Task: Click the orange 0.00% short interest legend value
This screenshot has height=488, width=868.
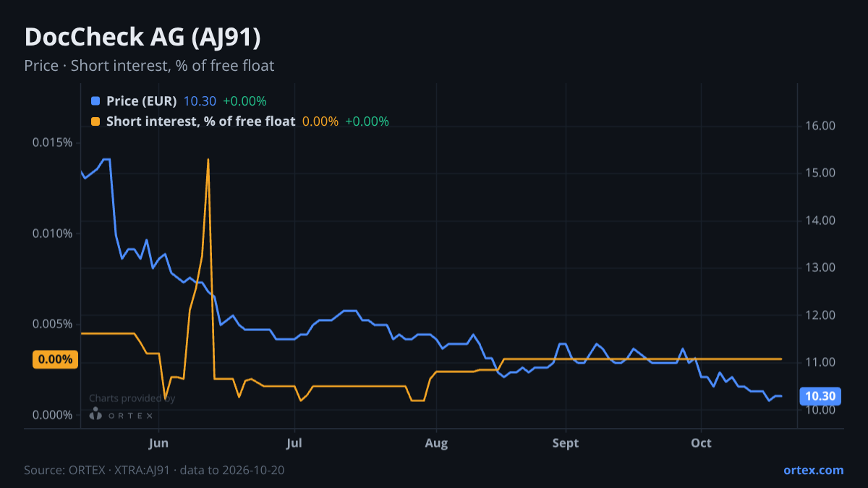Action: point(320,121)
